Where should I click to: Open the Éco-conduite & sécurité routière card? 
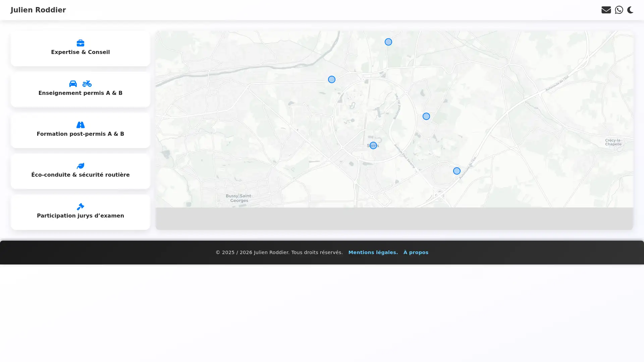click(x=80, y=172)
